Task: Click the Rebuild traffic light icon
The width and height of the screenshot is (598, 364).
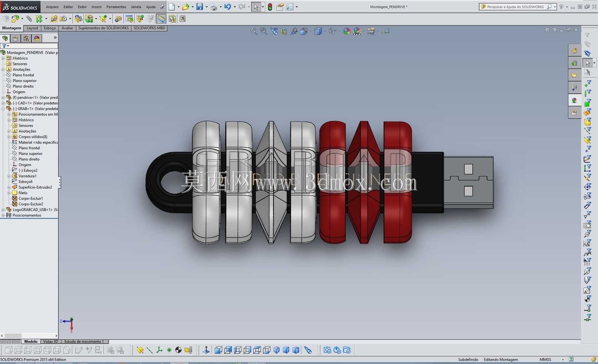Action: (x=270, y=7)
